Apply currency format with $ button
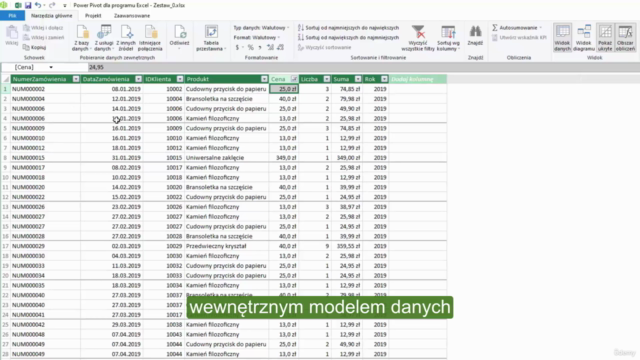 237,47
